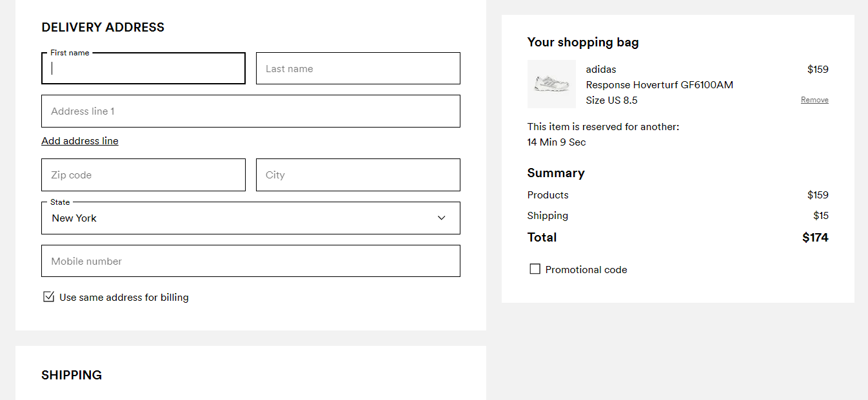Click the Promotional code label text
The height and width of the screenshot is (400, 868).
pyautogui.click(x=586, y=270)
